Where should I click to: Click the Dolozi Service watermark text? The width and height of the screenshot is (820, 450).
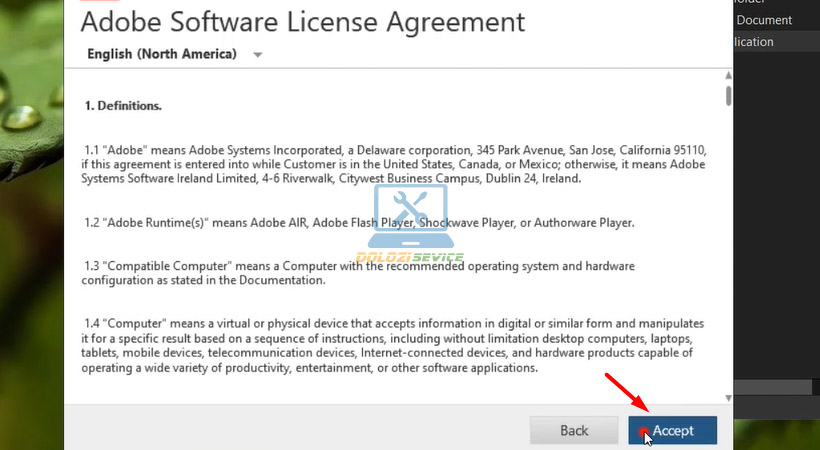pos(410,257)
